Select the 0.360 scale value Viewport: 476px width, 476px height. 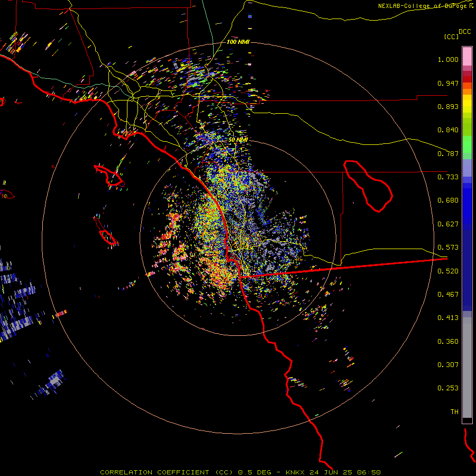[448, 342]
